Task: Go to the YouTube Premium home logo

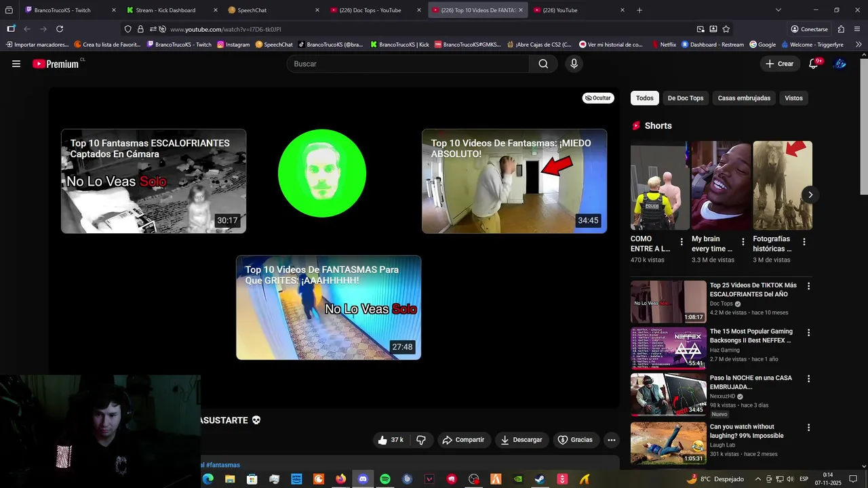Action: pos(57,64)
